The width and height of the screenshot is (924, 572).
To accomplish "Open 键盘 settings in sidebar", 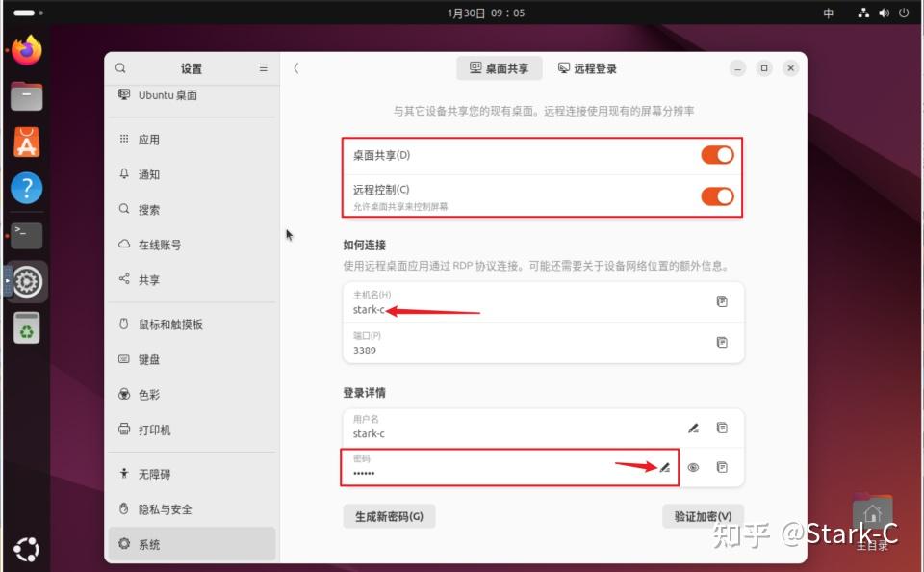I will [192, 360].
